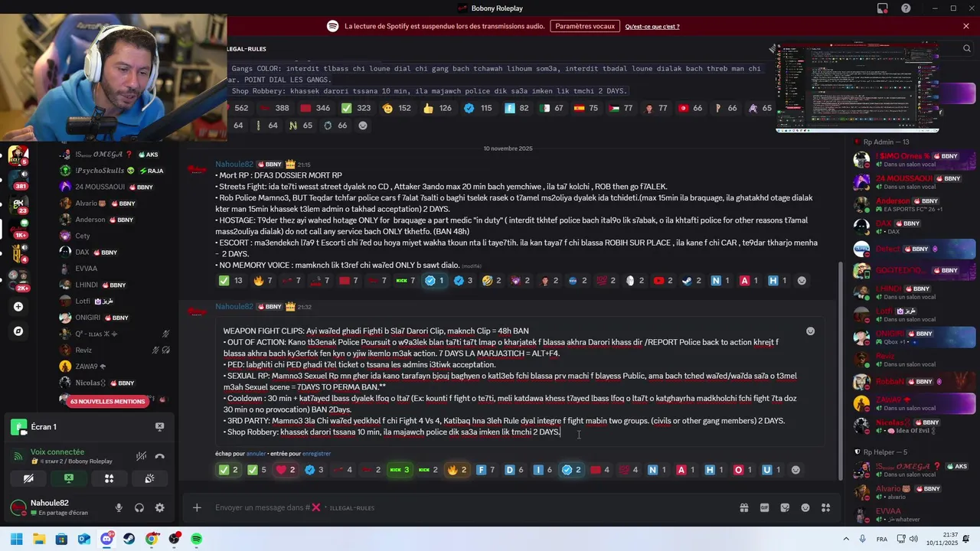This screenshot has height=551, width=980.
Task: Open the gift Nitro icon
Action: (743, 507)
